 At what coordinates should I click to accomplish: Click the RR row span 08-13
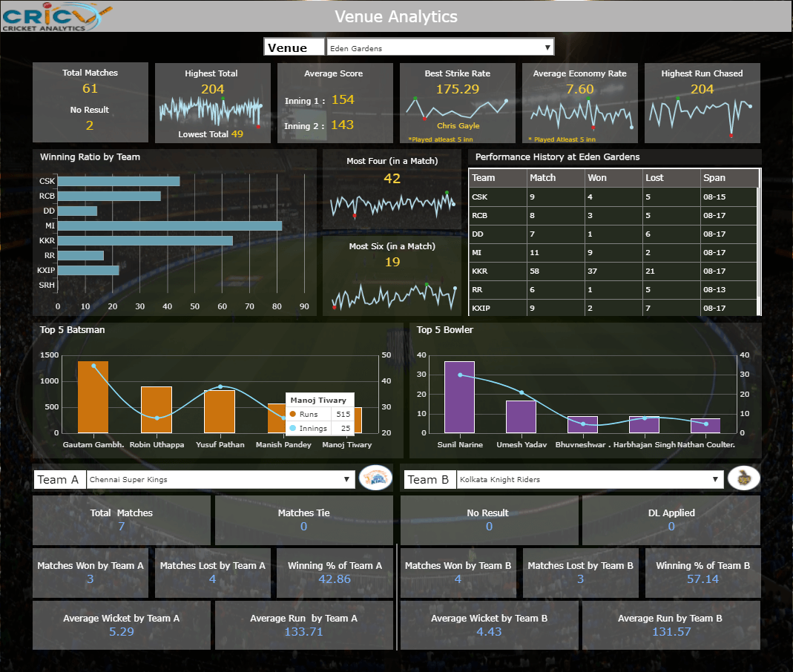728,290
